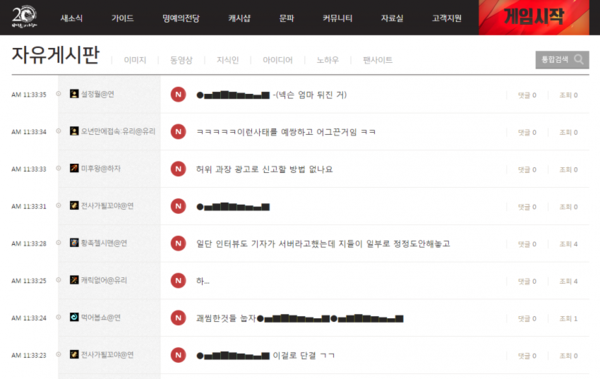Click the avatar icon in the AM 11:33:31 row
Image resolution: width=600 pixels, height=379 pixels.
(x=74, y=206)
